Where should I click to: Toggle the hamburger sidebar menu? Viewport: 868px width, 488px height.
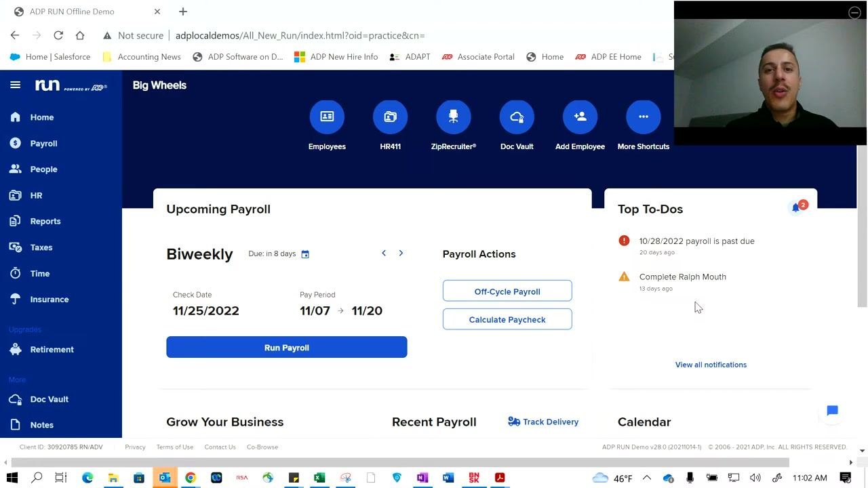click(x=16, y=85)
